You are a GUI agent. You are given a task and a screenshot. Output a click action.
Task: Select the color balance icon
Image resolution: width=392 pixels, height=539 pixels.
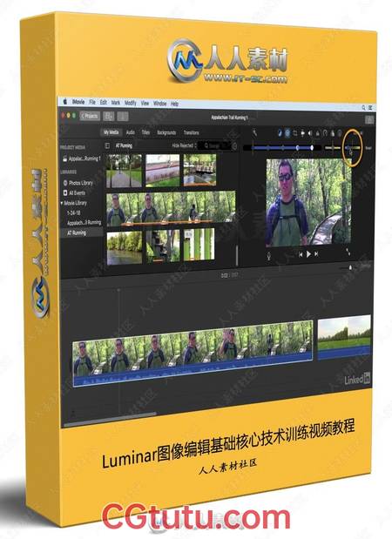pyautogui.click(x=280, y=133)
